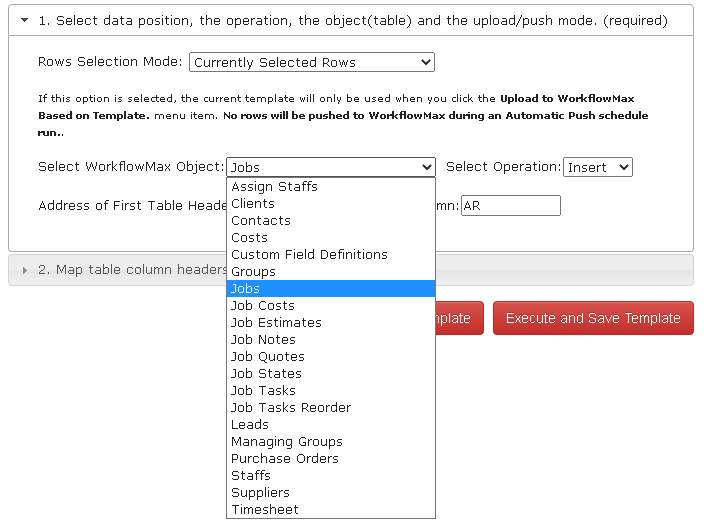704x525 pixels.
Task: Choose Groups from the object list
Action: (x=331, y=272)
